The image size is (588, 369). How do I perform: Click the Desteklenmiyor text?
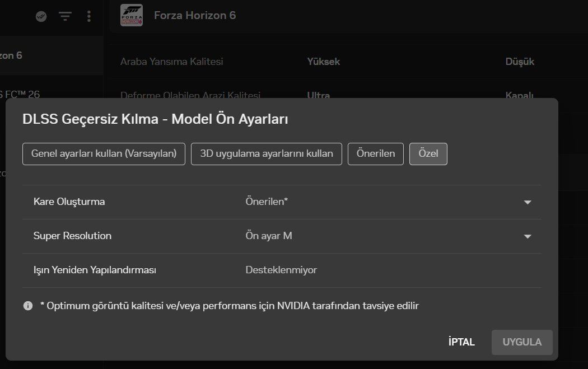281,270
